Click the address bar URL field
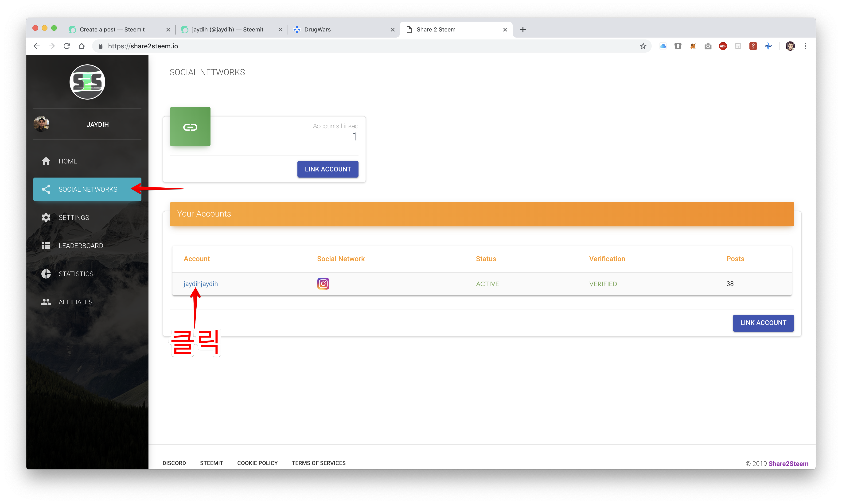Image resolution: width=842 pixels, height=504 pixels. point(372,46)
